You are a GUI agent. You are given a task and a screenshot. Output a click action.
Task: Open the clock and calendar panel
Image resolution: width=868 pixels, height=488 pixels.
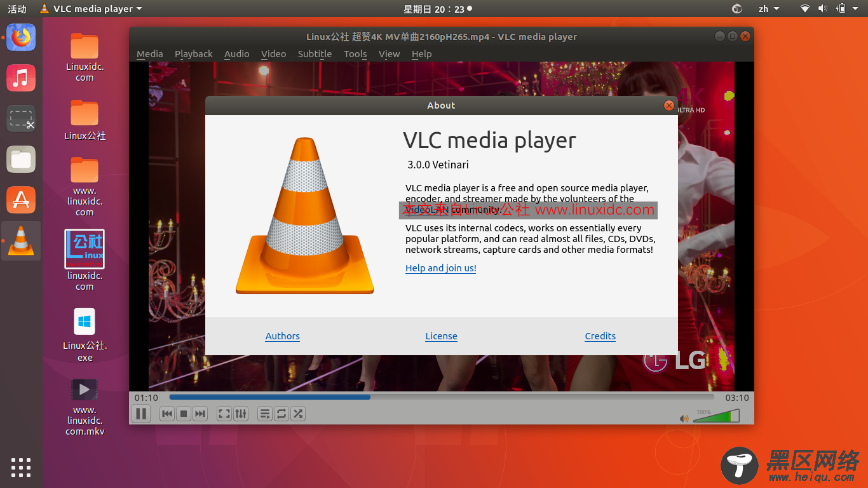click(x=438, y=9)
